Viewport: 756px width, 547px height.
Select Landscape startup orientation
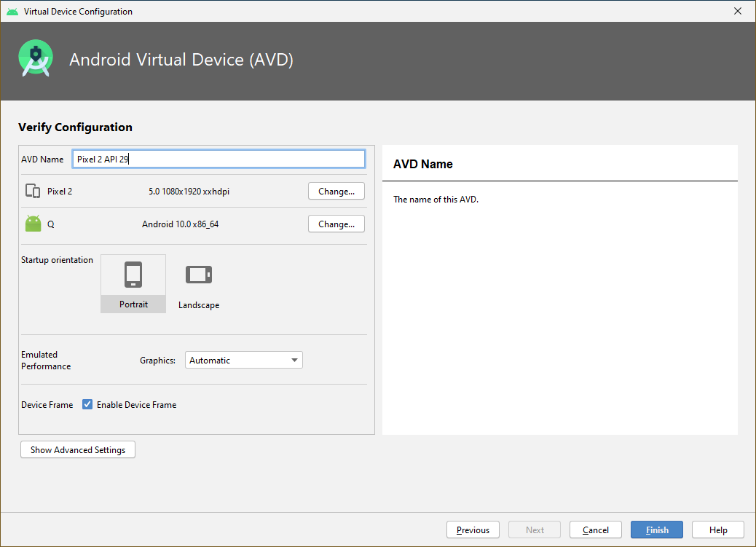click(x=199, y=285)
